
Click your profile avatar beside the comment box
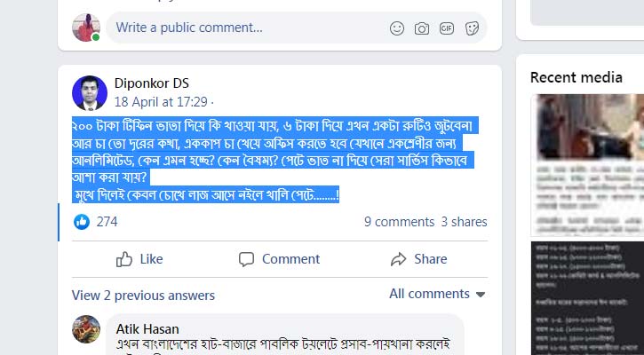[x=86, y=28]
